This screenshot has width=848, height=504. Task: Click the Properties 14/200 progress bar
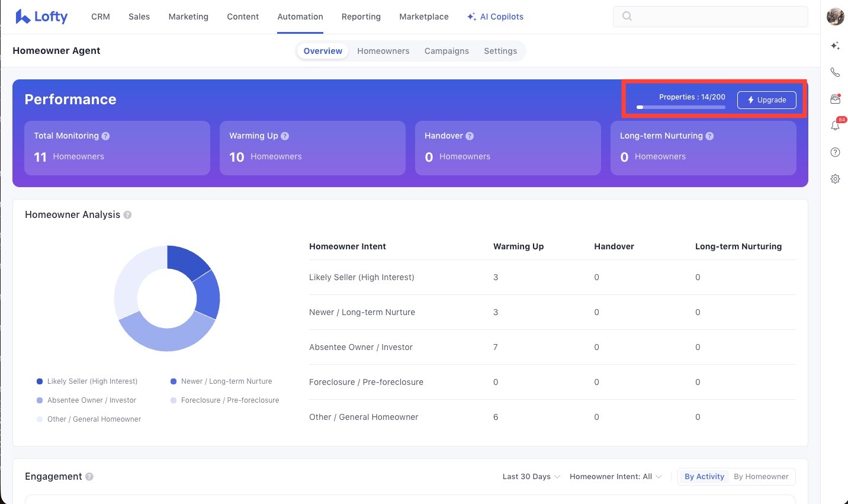[x=680, y=107]
